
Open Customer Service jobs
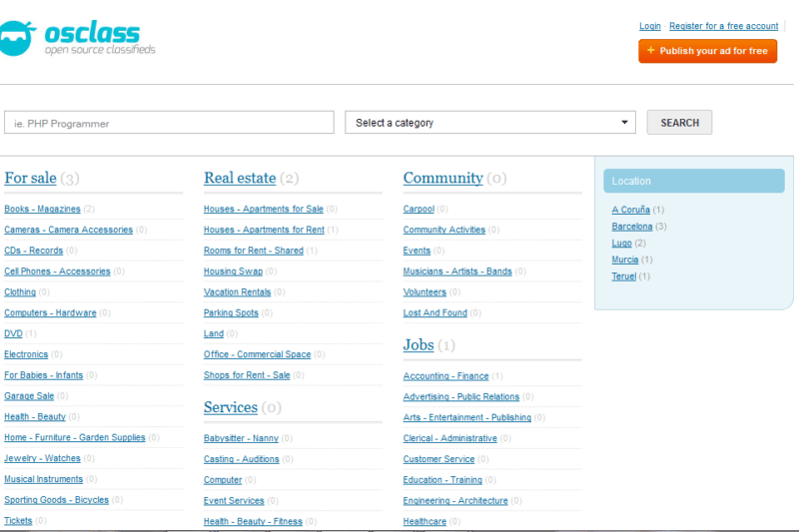[438, 459]
